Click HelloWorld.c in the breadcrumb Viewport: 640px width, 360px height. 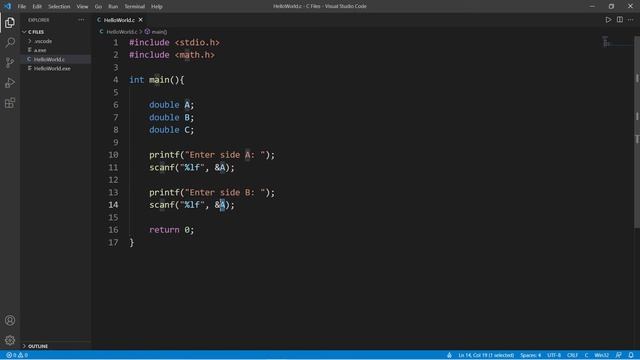(x=121, y=31)
